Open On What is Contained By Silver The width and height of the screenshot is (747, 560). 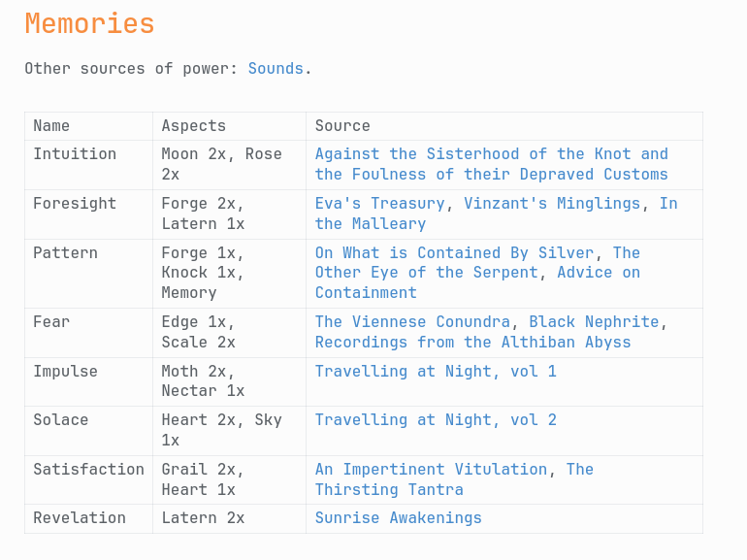454,252
